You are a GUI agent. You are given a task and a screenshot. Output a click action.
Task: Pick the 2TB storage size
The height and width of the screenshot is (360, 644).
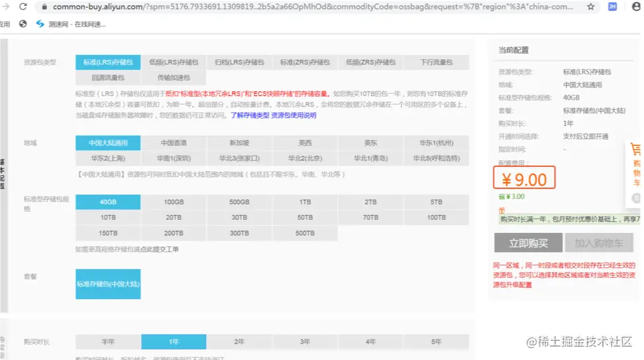371,202
